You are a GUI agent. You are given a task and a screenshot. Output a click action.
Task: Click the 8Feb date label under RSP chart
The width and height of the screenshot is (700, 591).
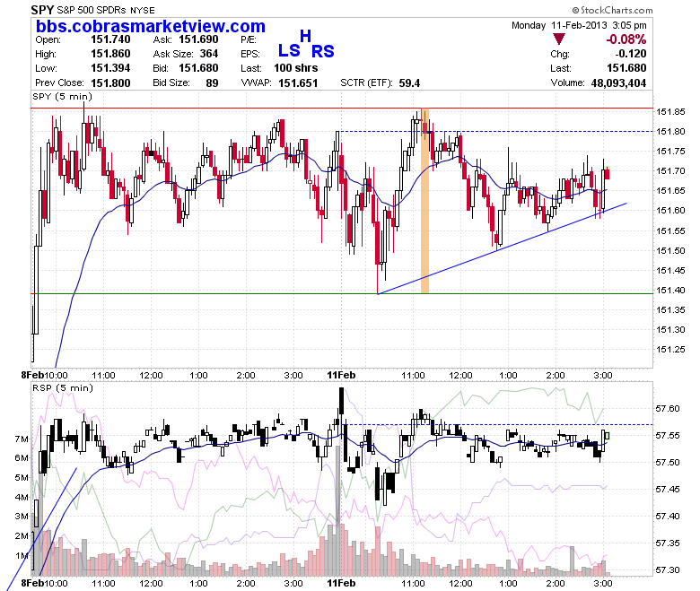[32, 583]
